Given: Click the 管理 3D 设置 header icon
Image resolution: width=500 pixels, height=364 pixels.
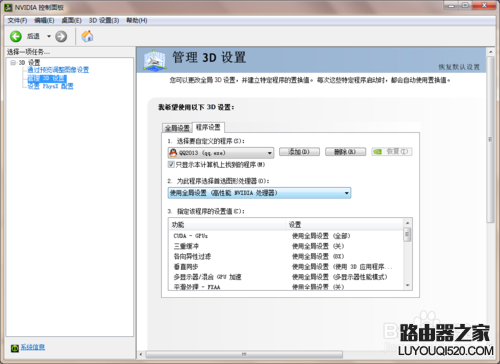Looking at the screenshot, I should pyautogui.click(x=154, y=60).
